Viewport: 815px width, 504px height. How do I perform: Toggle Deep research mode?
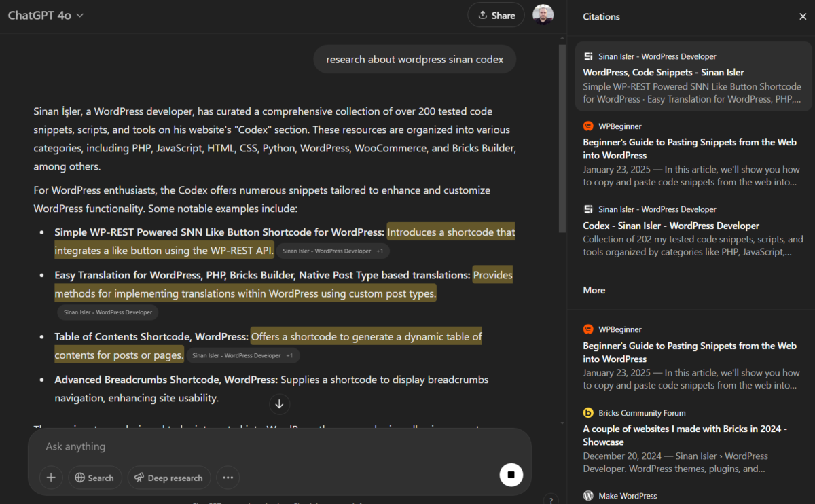[168, 478]
